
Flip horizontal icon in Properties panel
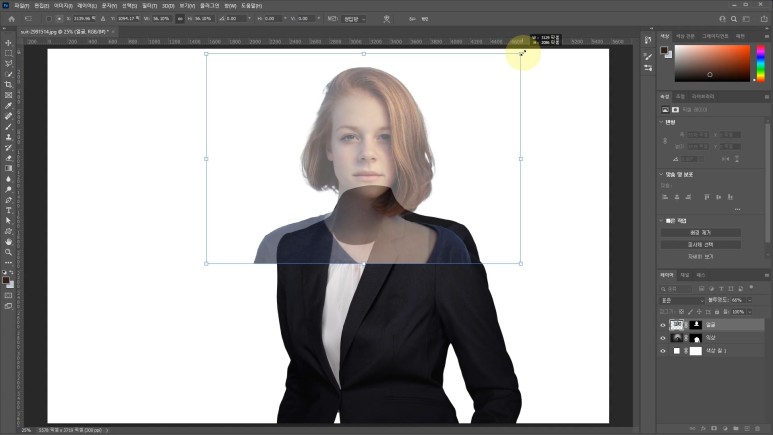coord(726,159)
